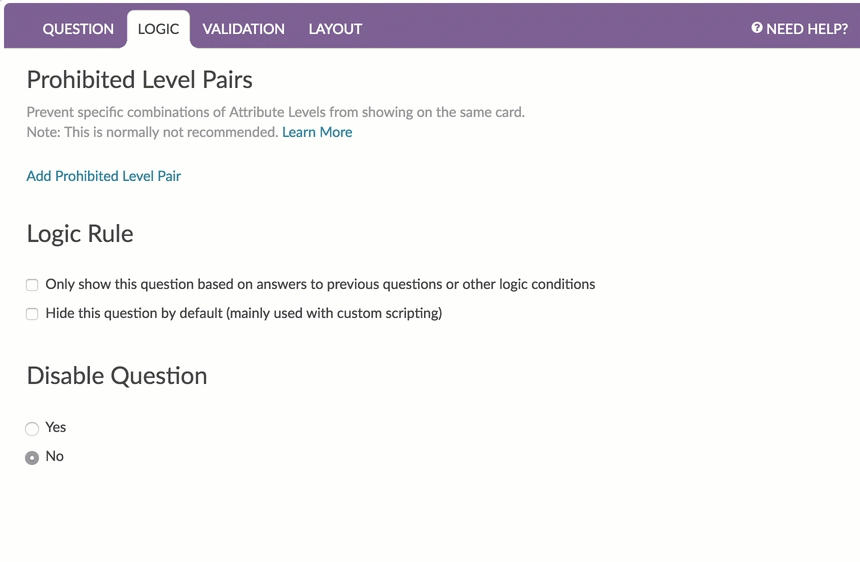The height and width of the screenshot is (562, 860).
Task: Open the NEED HELP? link text
Action: 807,29
